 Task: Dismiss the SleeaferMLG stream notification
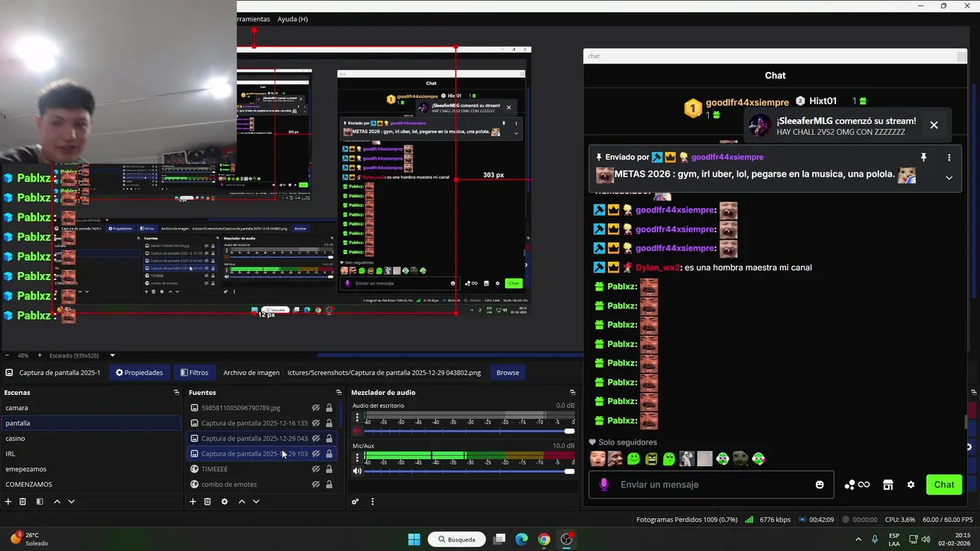point(933,125)
